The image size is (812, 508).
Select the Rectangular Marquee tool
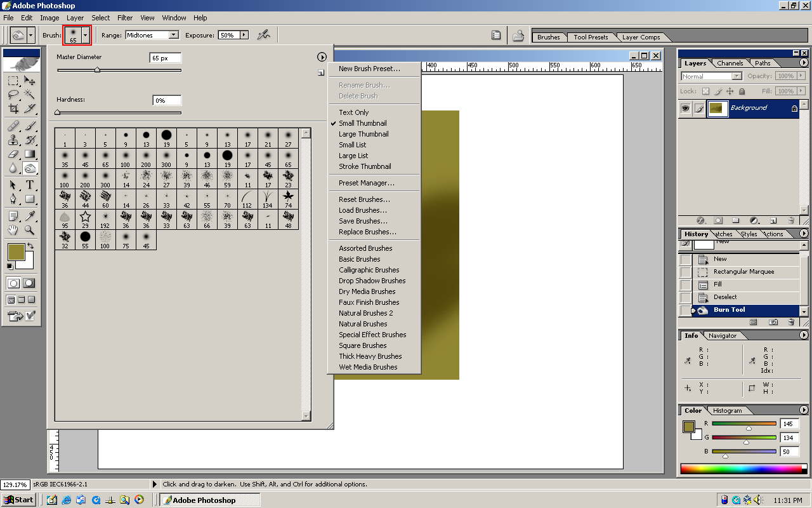point(13,81)
